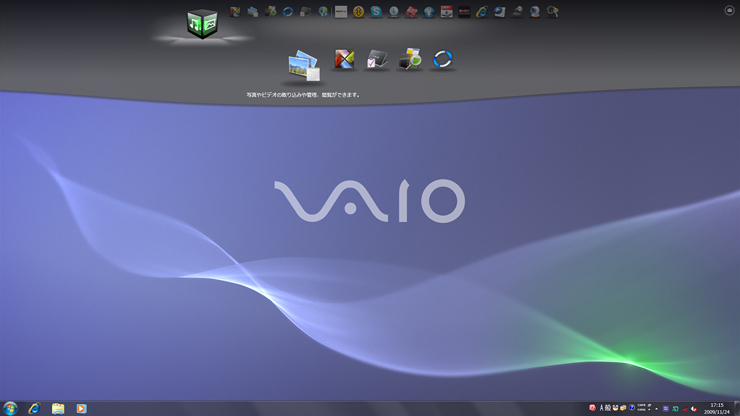
Task: Expand hidden system tray icons arrow
Action: 656,408
